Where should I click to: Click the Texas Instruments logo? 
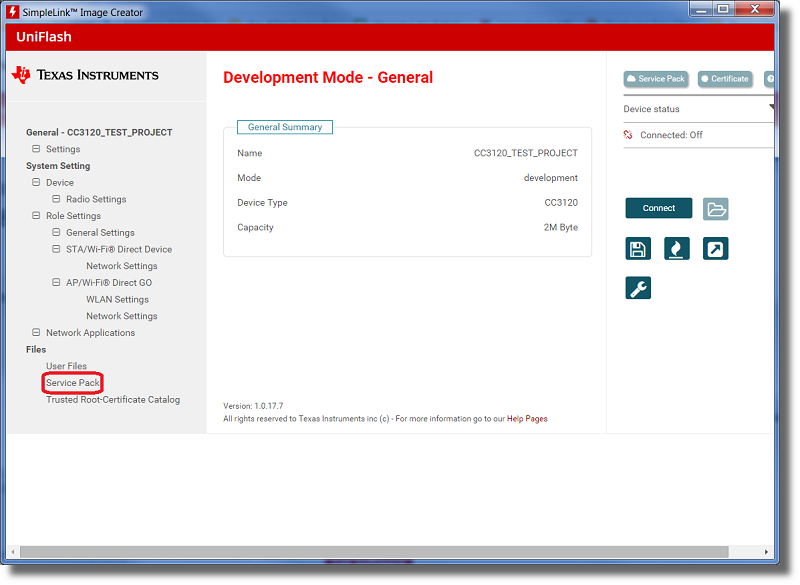[86, 75]
